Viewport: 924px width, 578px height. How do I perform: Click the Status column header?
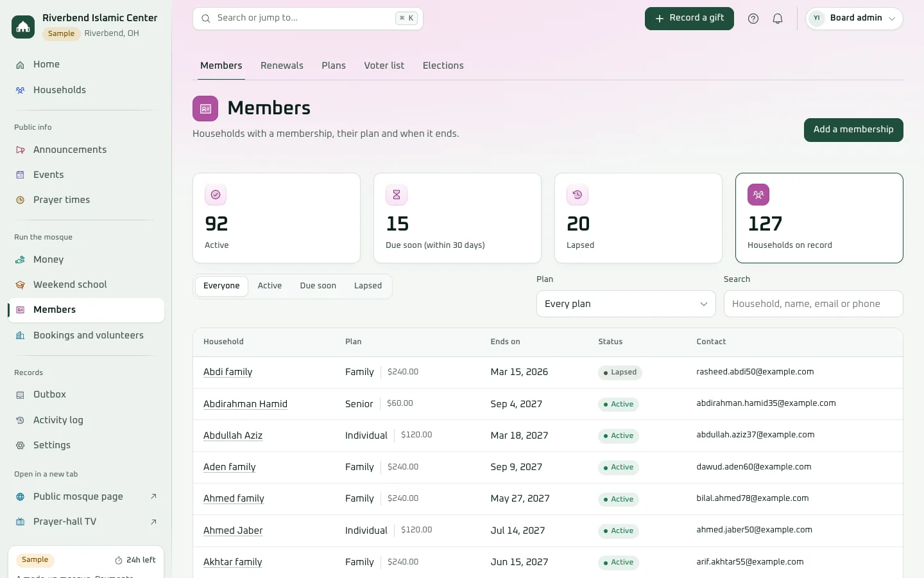[x=610, y=342]
